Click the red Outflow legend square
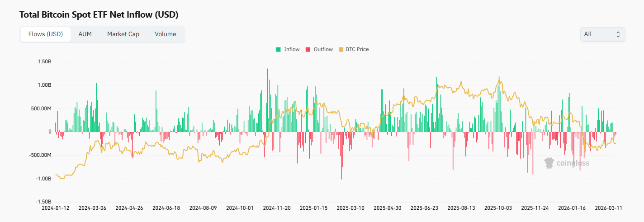The image size is (644, 222). point(308,49)
